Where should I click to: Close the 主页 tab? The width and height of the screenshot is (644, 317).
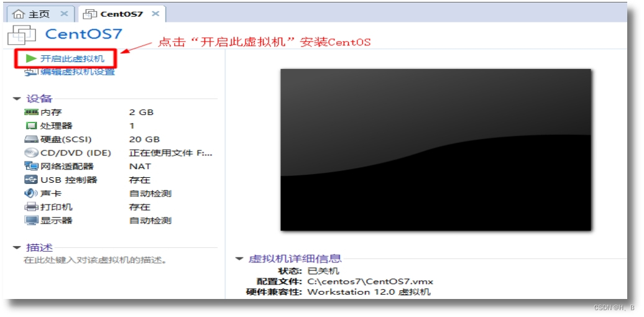64,14
